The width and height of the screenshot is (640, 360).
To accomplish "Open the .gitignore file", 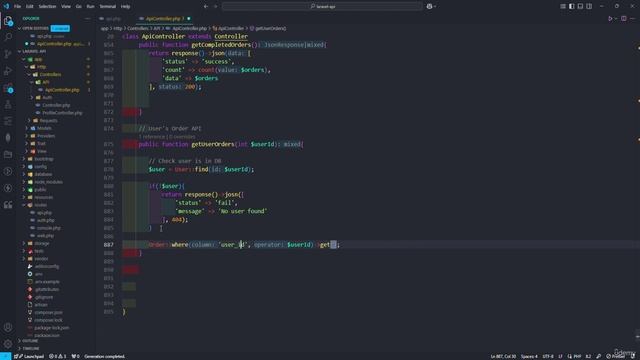I will pyautogui.click(x=44, y=297).
